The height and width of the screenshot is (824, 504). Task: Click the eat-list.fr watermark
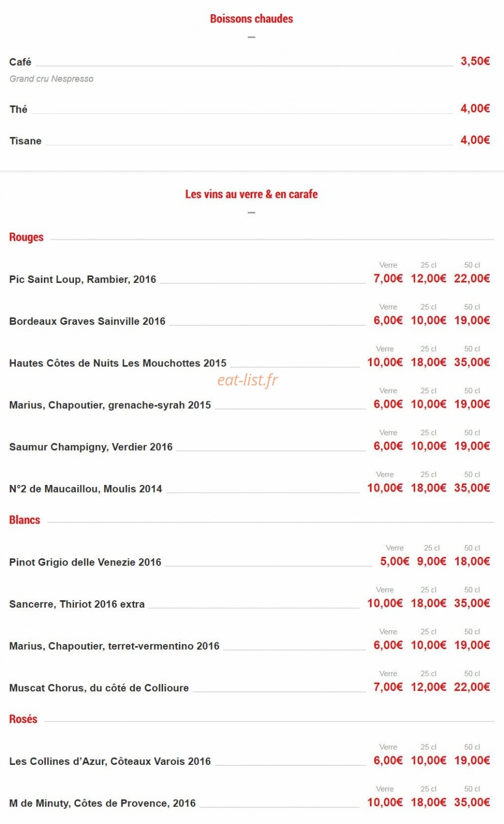pyautogui.click(x=248, y=380)
